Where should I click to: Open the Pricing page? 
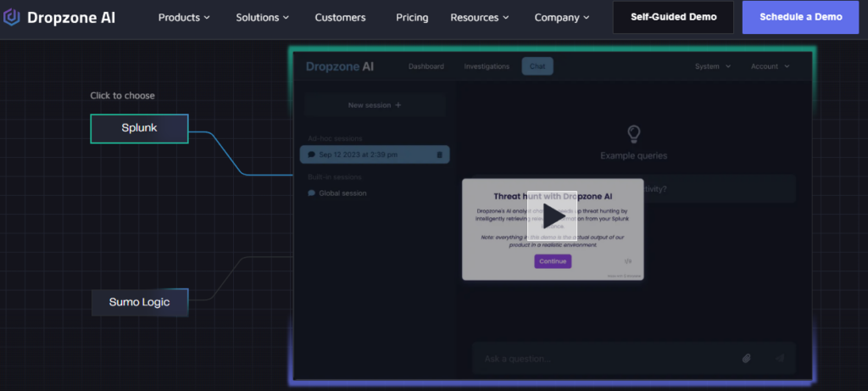[x=412, y=18]
